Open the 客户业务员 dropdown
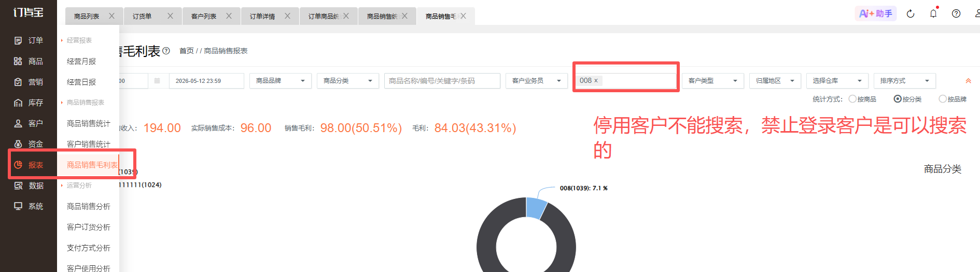980x272 pixels. [x=537, y=81]
